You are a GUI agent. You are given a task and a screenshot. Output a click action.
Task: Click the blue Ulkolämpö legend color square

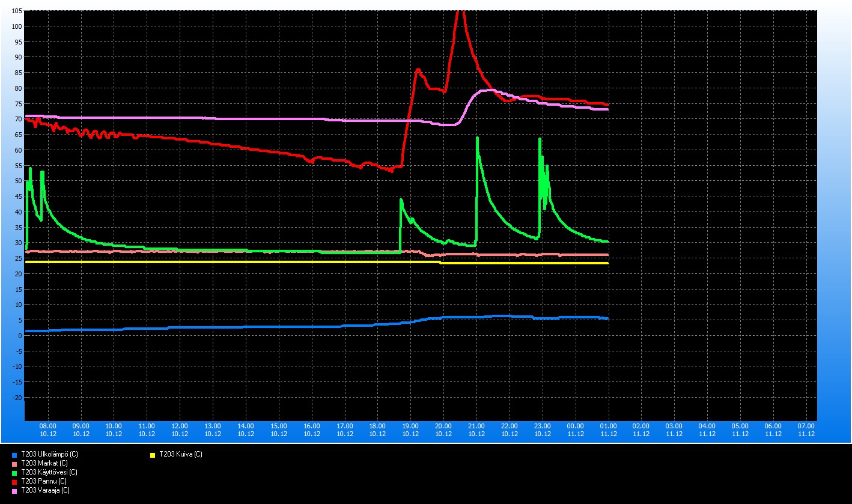pos(14,455)
